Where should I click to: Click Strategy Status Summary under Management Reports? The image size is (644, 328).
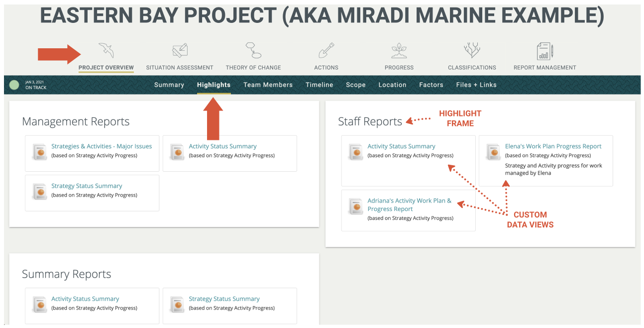point(86,185)
